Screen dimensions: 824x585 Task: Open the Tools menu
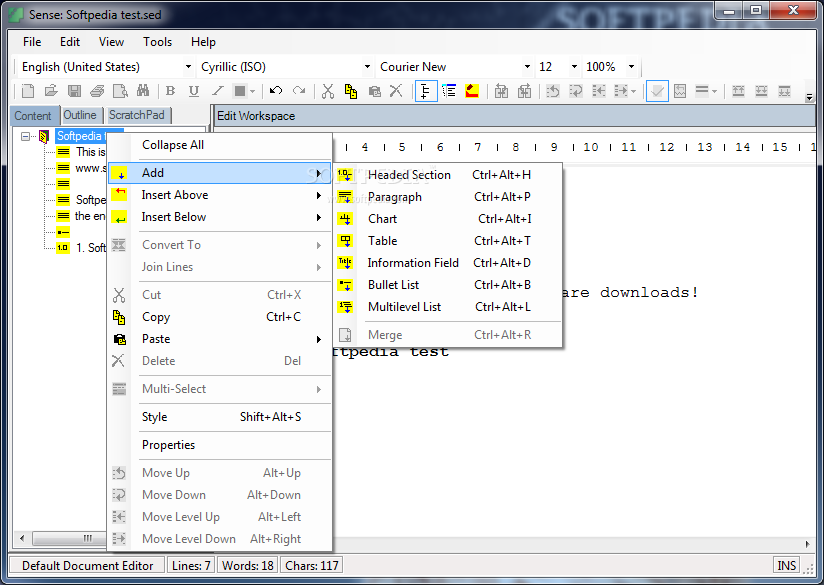(157, 42)
